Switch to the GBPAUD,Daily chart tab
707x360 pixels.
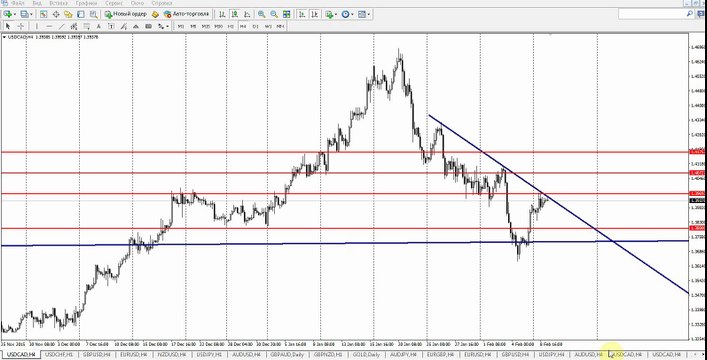pos(286,355)
